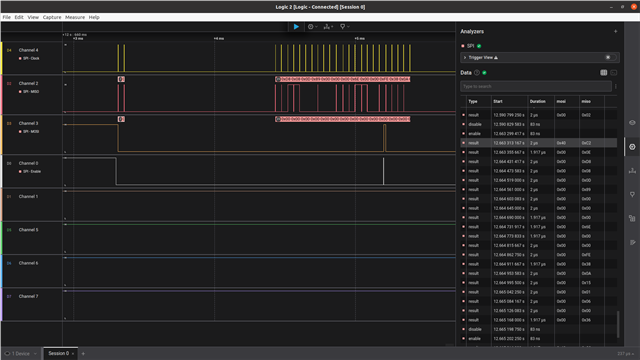Image resolution: width=640 pixels, height=360 pixels.
Task: Select the Channel 2 label
Action: coord(28,83)
